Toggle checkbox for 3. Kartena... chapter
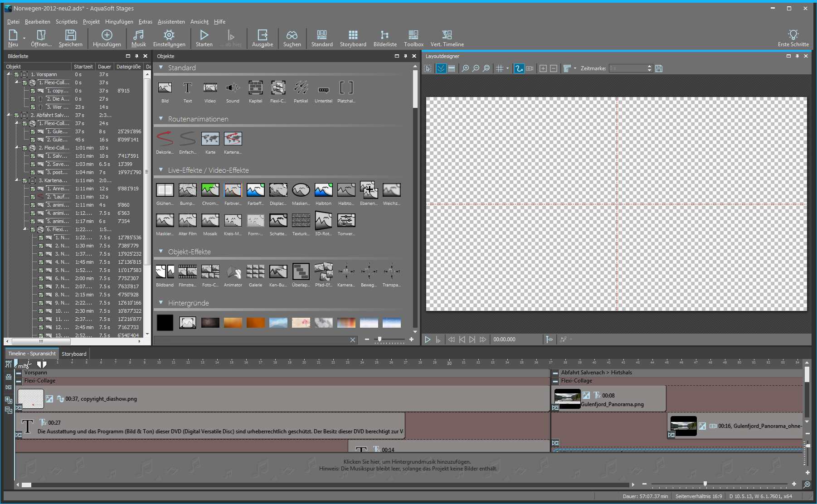 [x=25, y=181]
